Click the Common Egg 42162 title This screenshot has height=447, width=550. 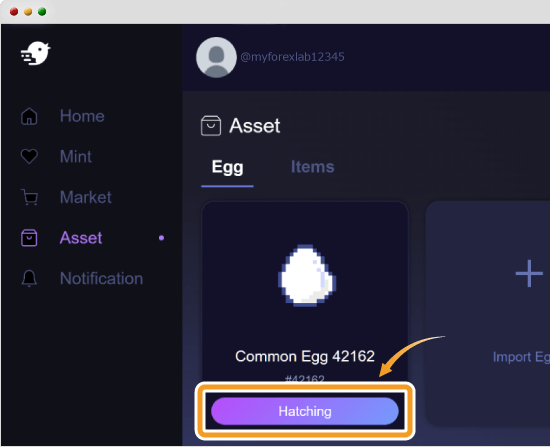[305, 356]
